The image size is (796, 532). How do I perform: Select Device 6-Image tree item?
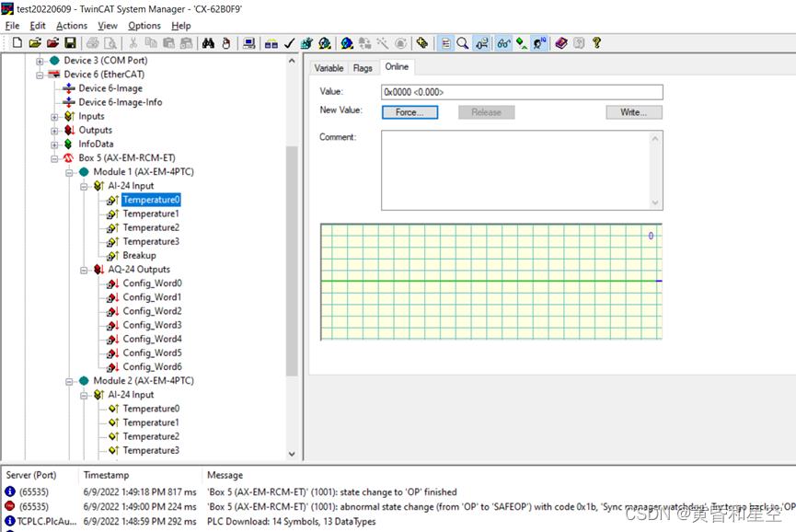[x=110, y=88]
